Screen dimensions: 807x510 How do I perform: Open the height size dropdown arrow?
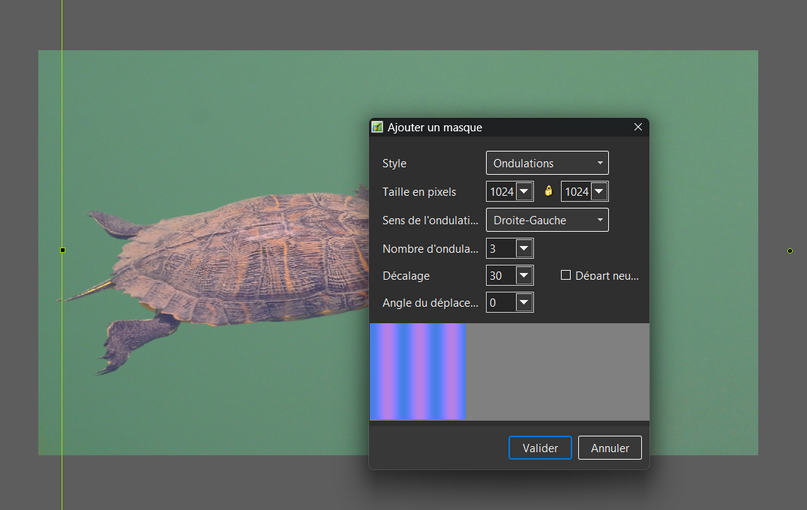click(599, 191)
